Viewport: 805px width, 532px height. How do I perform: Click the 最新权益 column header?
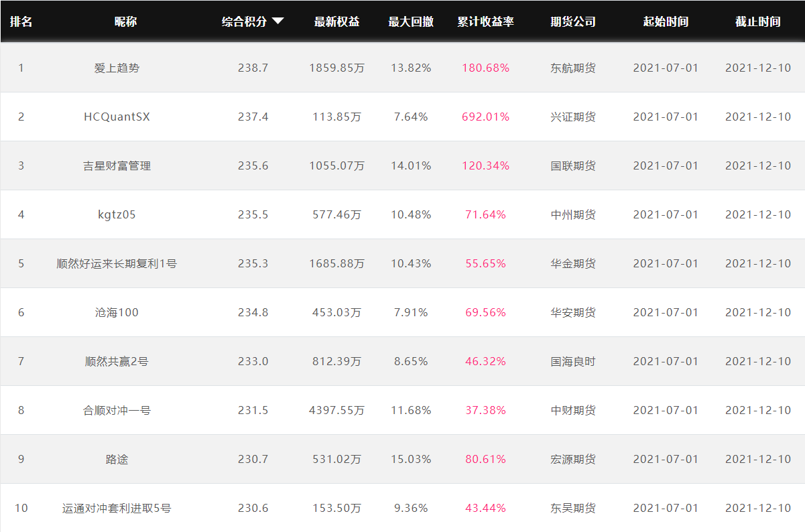[336, 21]
